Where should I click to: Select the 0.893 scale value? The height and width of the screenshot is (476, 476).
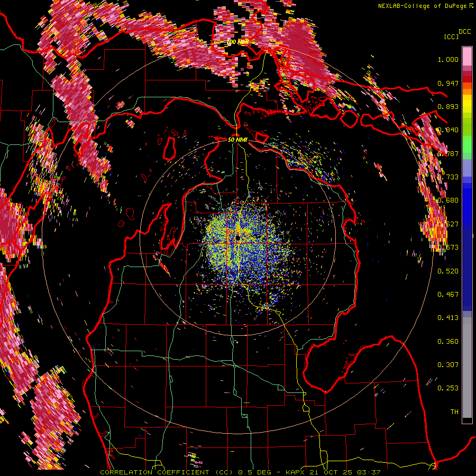point(448,106)
